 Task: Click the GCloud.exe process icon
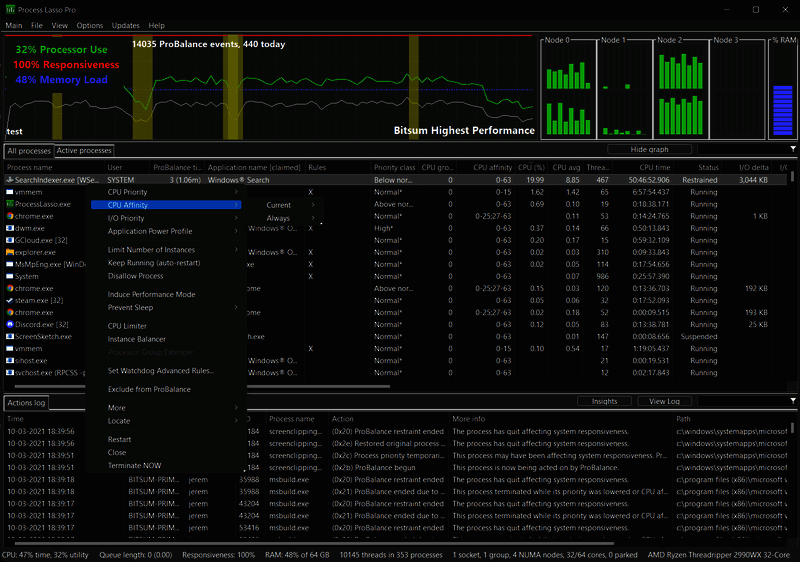tap(10, 240)
